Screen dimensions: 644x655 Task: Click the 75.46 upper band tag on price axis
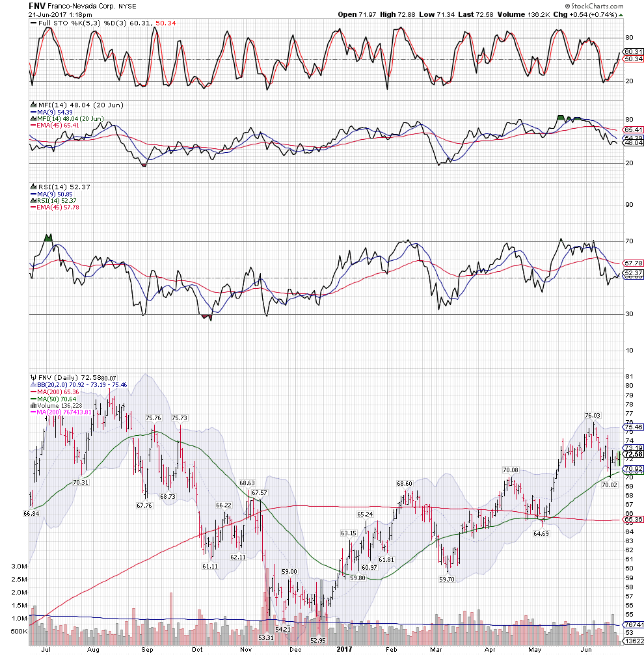coord(634,427)
